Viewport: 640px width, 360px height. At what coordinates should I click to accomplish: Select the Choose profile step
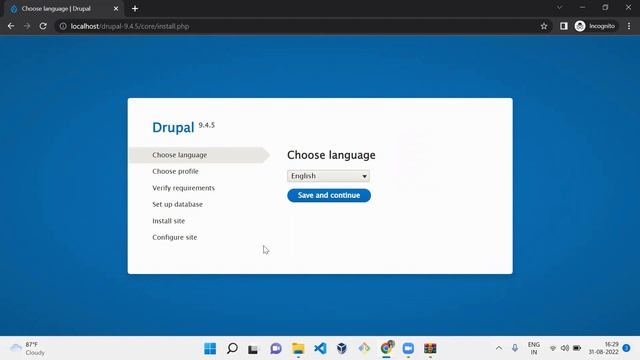(176, 171)
